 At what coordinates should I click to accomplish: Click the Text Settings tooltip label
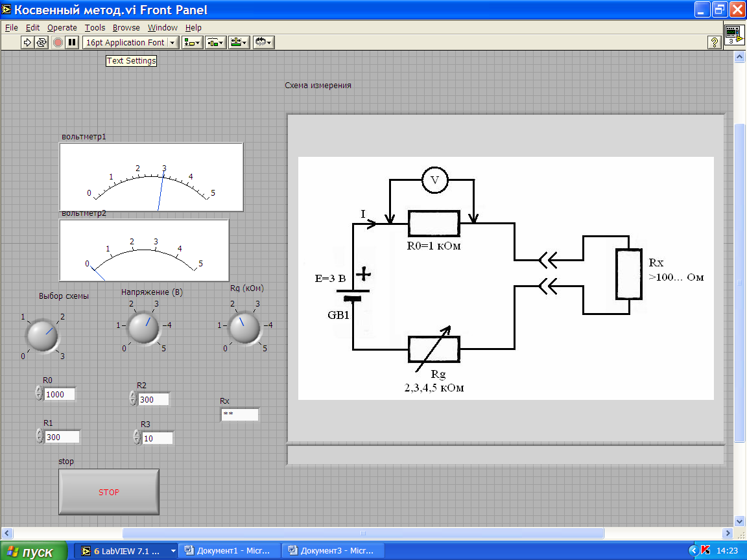point(131,60)
